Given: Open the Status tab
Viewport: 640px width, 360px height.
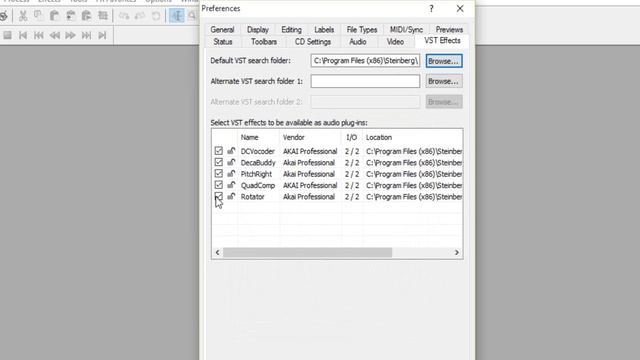Looking at the screenshot, I should 223,42.
